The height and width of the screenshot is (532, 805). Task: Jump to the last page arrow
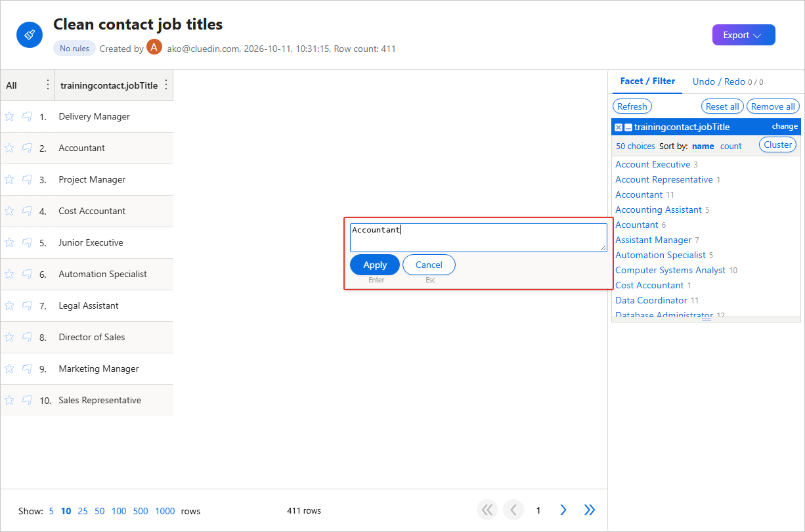(590, 510)
